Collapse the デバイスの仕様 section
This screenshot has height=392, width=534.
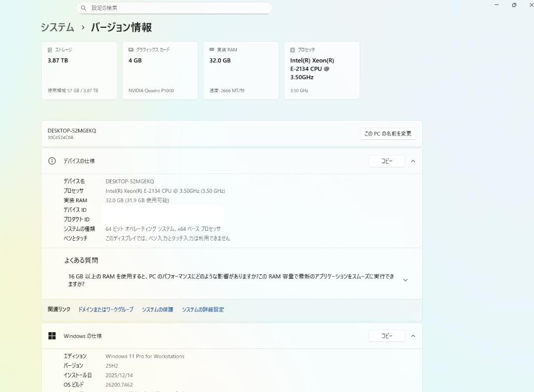(413, 161)
